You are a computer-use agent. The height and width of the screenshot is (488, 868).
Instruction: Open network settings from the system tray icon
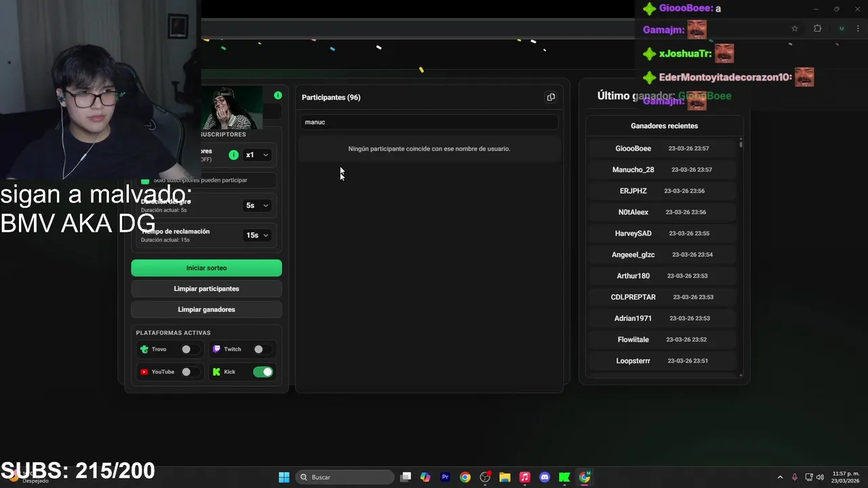click(x=809, y=477)
